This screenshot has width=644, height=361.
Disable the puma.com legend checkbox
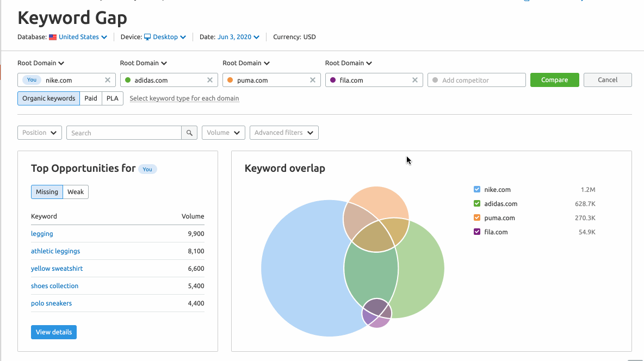coord(477,218)
